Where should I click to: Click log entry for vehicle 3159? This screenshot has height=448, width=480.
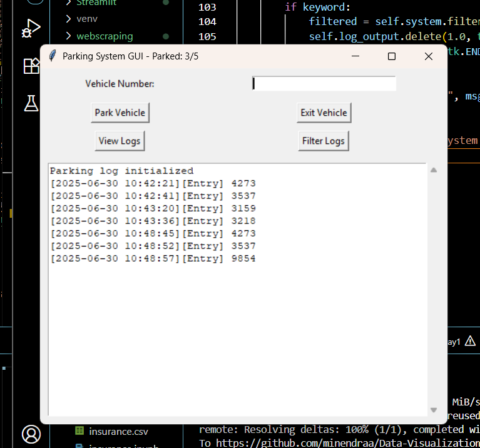coord(153,208)
